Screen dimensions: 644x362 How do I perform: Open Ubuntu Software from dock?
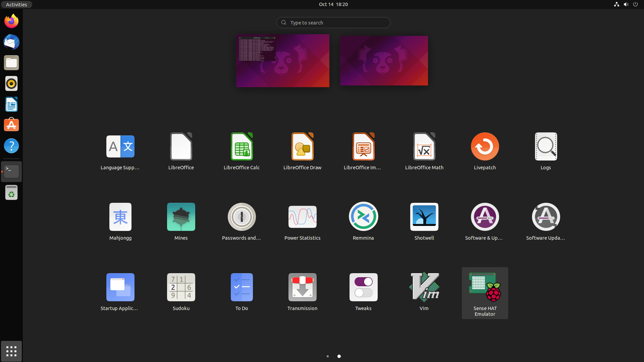pos(11,125)
